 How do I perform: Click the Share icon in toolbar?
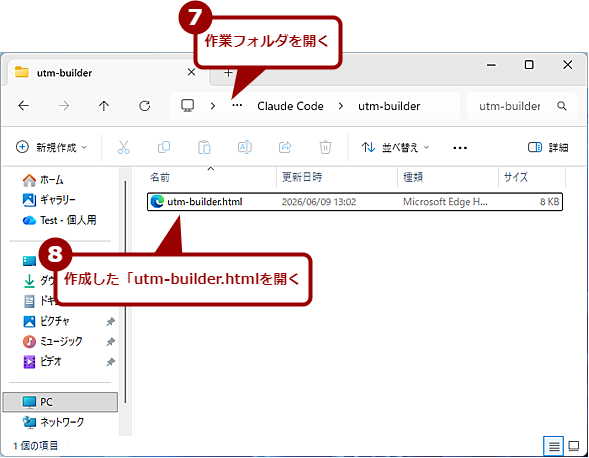coord(285,147)
